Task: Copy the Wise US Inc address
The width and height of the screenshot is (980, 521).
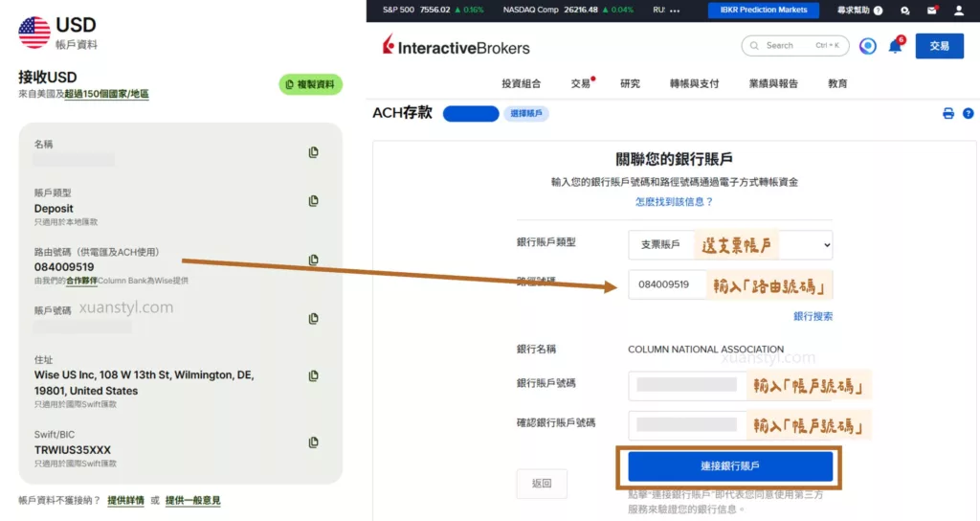Action: [x=313, y=375]
